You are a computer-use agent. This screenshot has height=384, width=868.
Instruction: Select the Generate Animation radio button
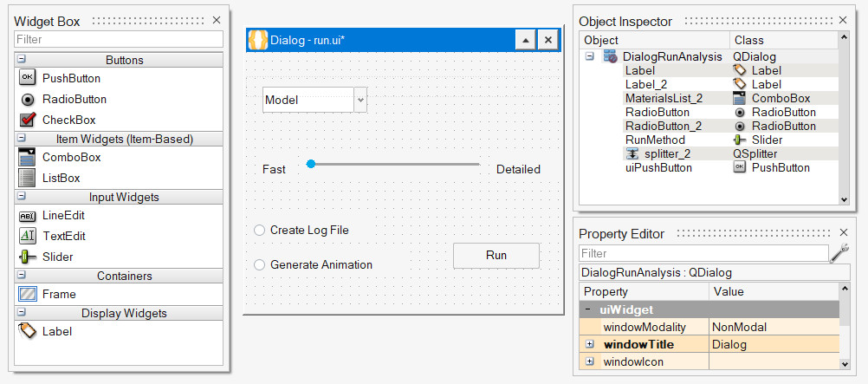pos(260,265)
